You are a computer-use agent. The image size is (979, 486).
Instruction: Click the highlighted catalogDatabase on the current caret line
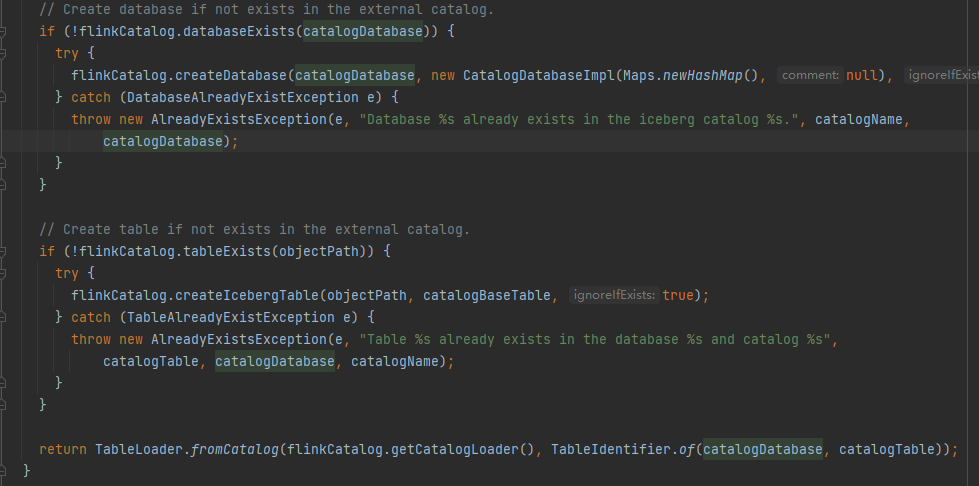coord(163,141)
